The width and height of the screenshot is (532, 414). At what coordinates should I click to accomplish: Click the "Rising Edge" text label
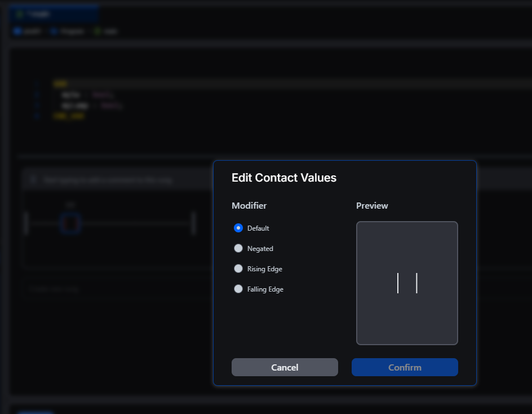(x=264, y=269)
